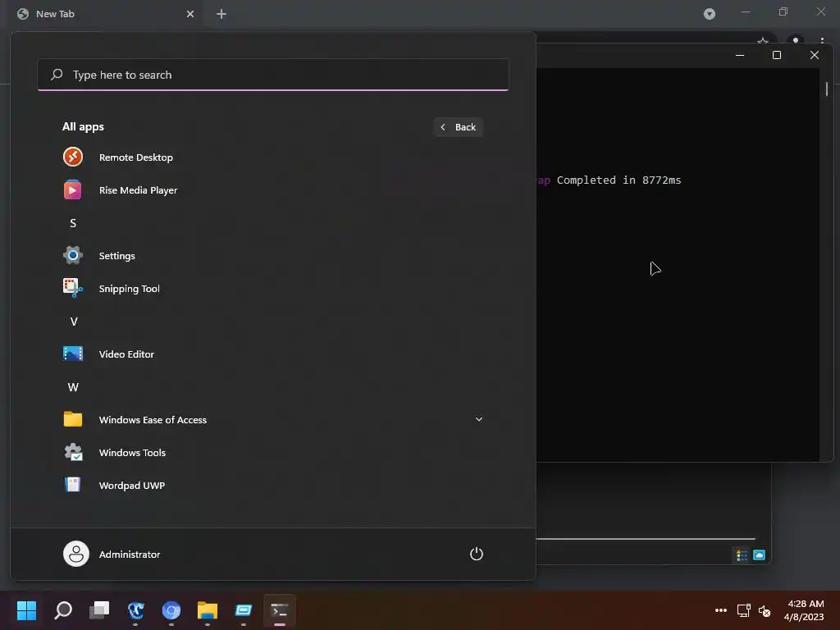Click the browser tab dropdown arrow

pyautogui.click(x=710, y=14)
